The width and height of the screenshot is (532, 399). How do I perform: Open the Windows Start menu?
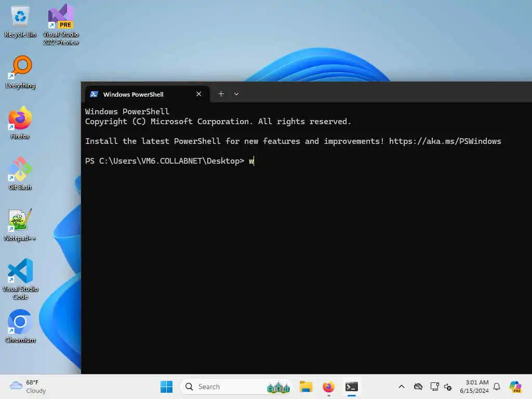click(166, 387)
